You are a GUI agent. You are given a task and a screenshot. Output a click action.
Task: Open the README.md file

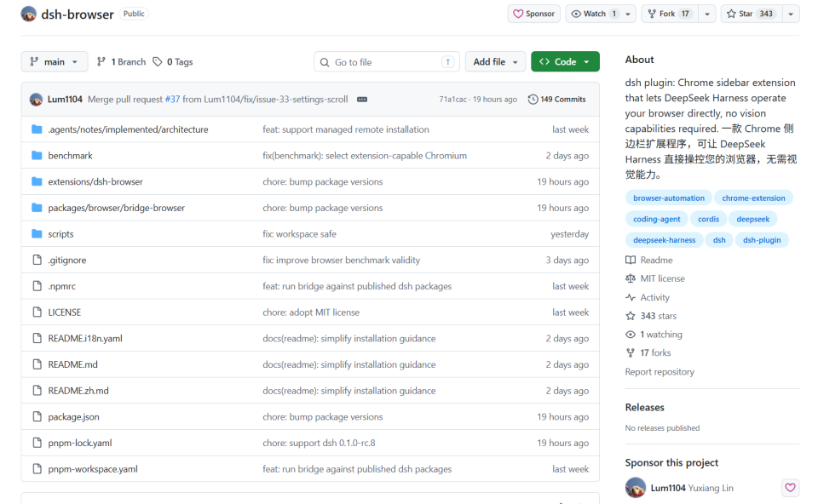click(72, 364)
